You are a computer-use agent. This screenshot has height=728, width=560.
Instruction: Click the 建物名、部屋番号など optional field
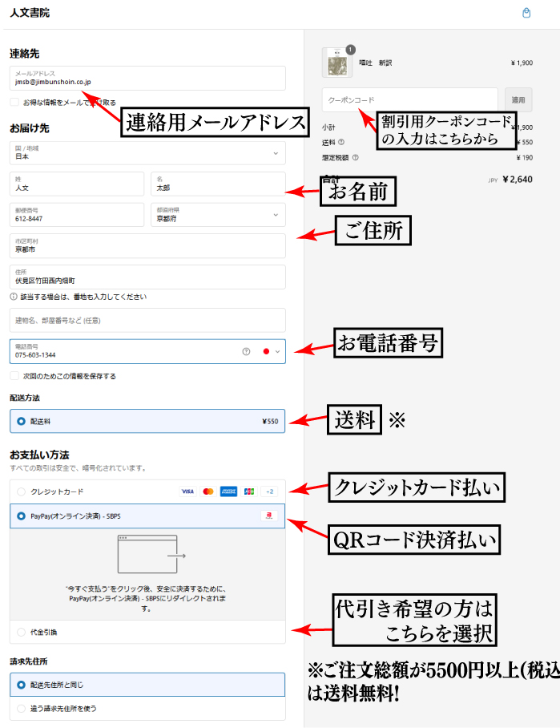pos(147,321)
